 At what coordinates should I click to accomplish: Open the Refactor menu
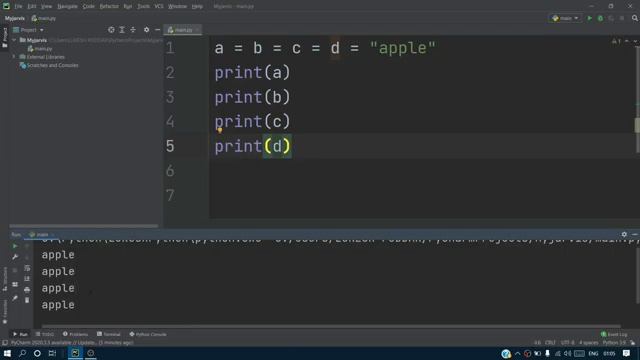[109, 6]
